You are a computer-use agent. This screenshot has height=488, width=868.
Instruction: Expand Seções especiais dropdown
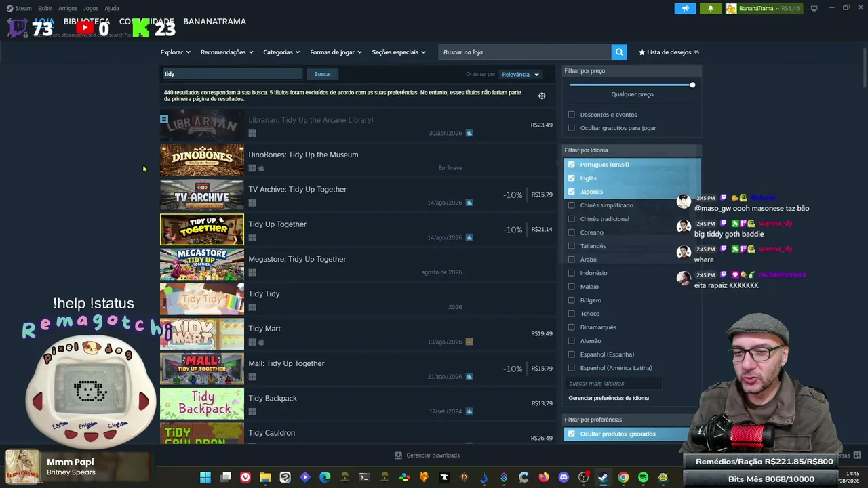coord(399,52)
